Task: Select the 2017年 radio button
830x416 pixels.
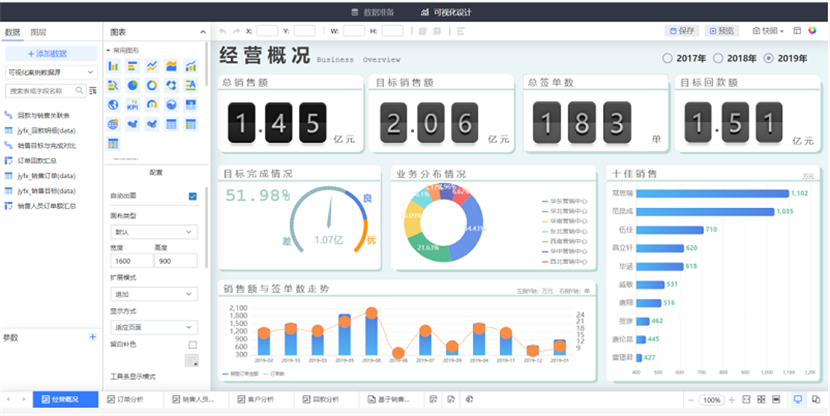Action: tap(668, 58)
